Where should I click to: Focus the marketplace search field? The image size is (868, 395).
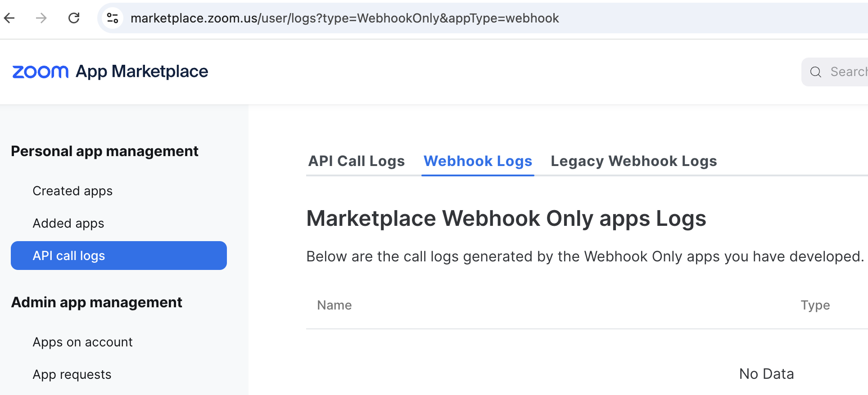(x=847, y=72)
